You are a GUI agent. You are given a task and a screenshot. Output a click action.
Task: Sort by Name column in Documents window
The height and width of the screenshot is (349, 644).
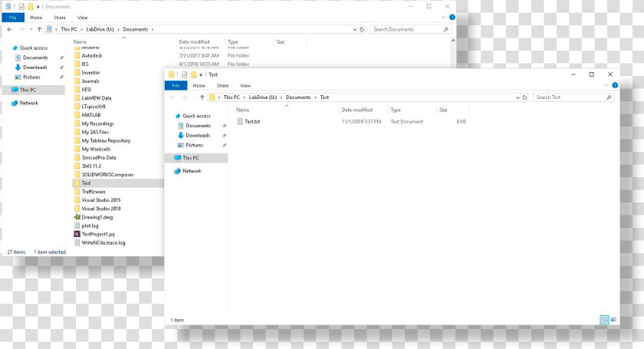point(80,42)
